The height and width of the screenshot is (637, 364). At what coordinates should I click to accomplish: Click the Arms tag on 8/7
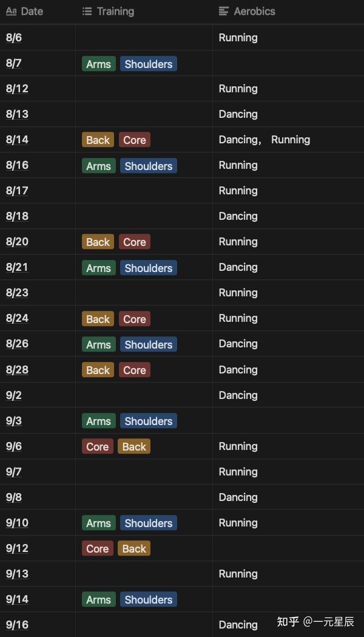pyautogui.click(x=98, y=64)
